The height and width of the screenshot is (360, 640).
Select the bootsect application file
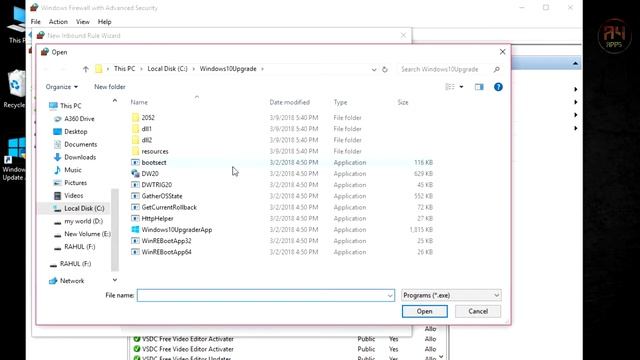click(282, 162)
